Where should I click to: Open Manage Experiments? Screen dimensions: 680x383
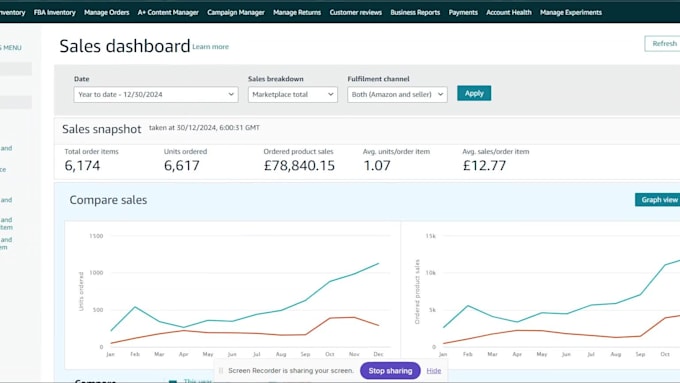[x=571, y=13]
